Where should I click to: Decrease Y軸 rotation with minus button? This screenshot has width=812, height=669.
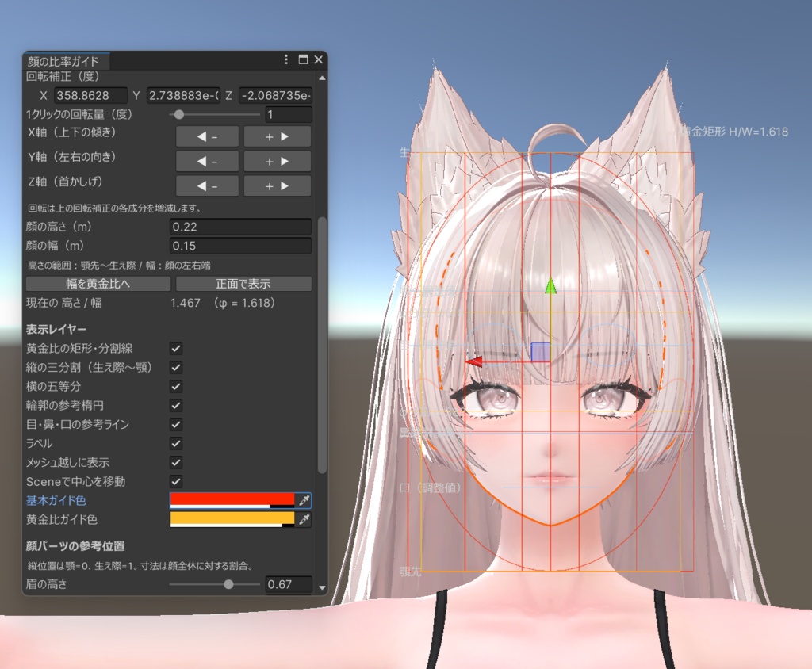tap(207, 162)
